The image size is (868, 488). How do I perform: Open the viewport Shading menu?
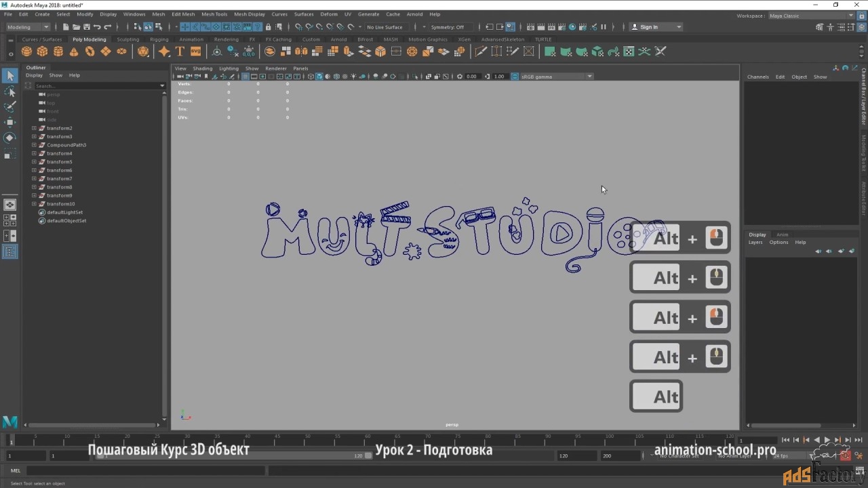(203, 68)
